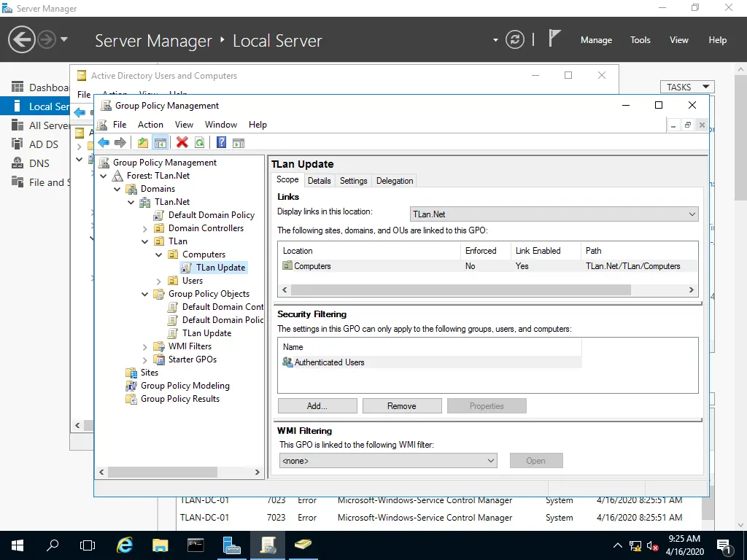The height and width of the screenshot is (560, 747).
Task: Open File Explorer from the taskbar
Action: click(160, 545)
